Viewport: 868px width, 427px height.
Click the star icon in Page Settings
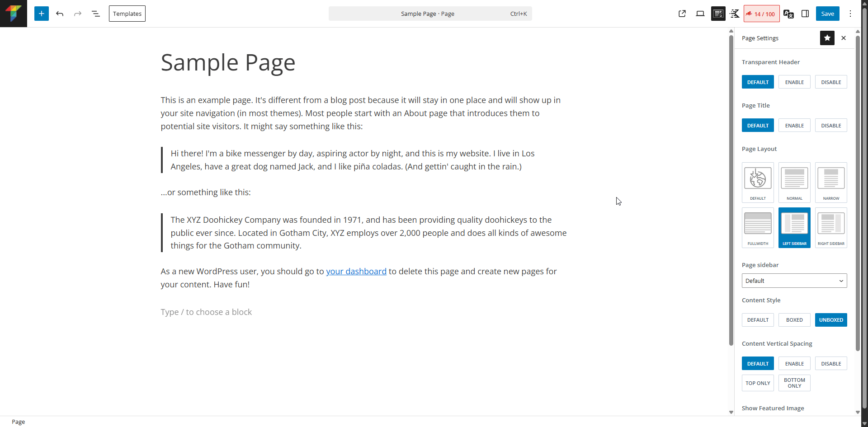point(827,38)
